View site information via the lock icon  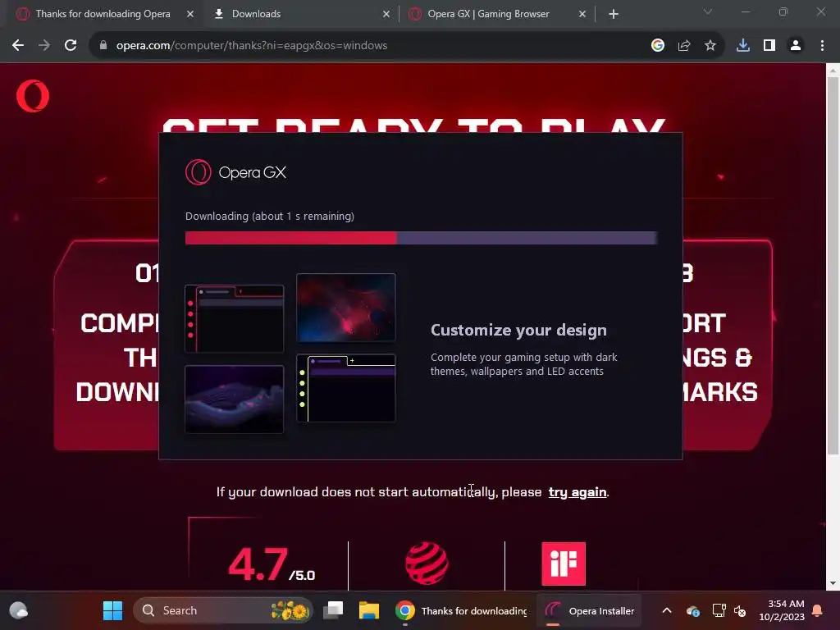(x=103, y=46)
